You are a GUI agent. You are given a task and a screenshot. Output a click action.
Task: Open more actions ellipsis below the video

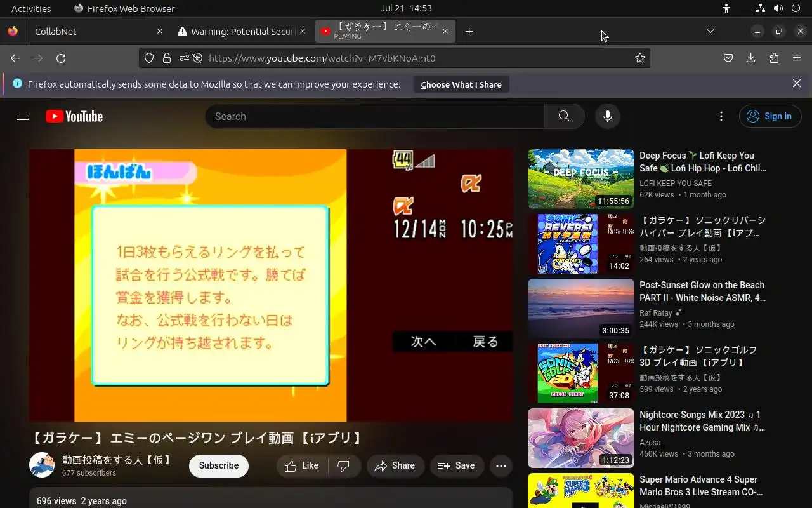(501, 466)
